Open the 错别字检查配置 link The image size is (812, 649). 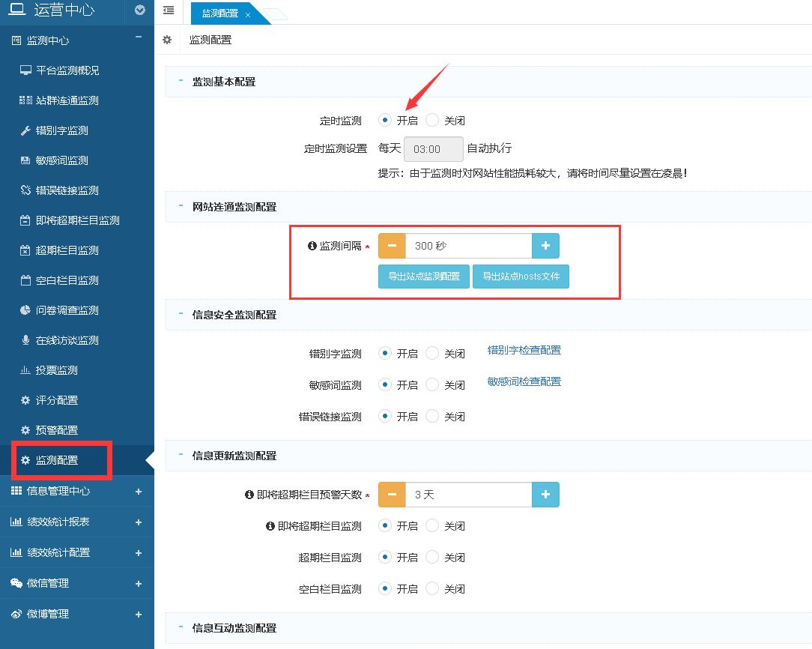tap(524, 350)
